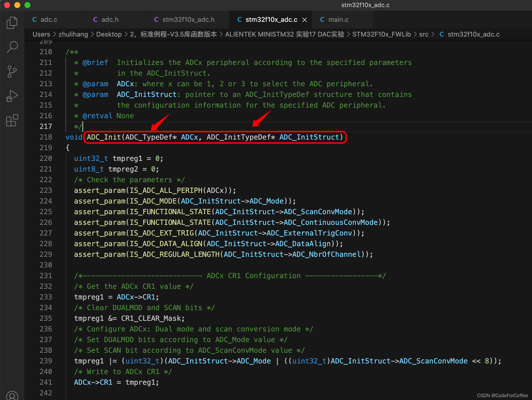532x400 pixels.
Task: Click the Accounts person icon
Action: pos(12,395)
